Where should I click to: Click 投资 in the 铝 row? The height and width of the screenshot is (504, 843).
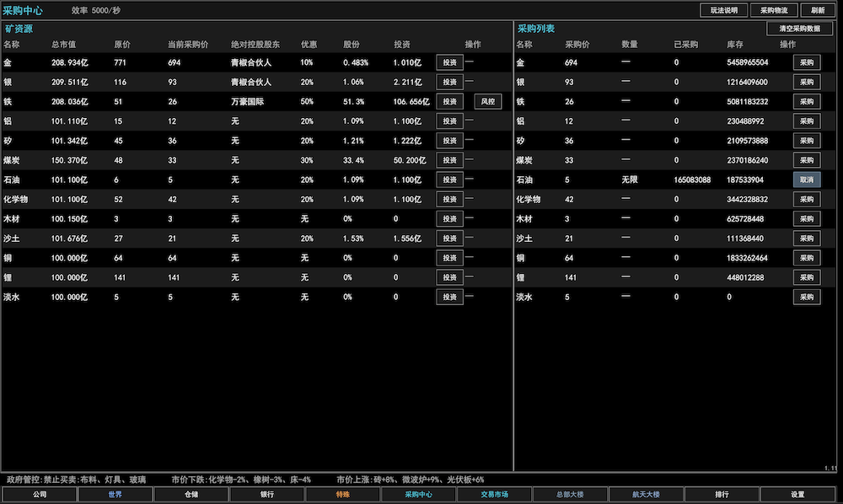click(449, 121)
